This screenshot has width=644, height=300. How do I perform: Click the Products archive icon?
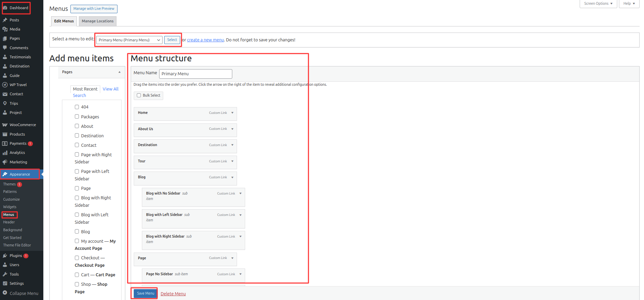click(x=5, y=134)
